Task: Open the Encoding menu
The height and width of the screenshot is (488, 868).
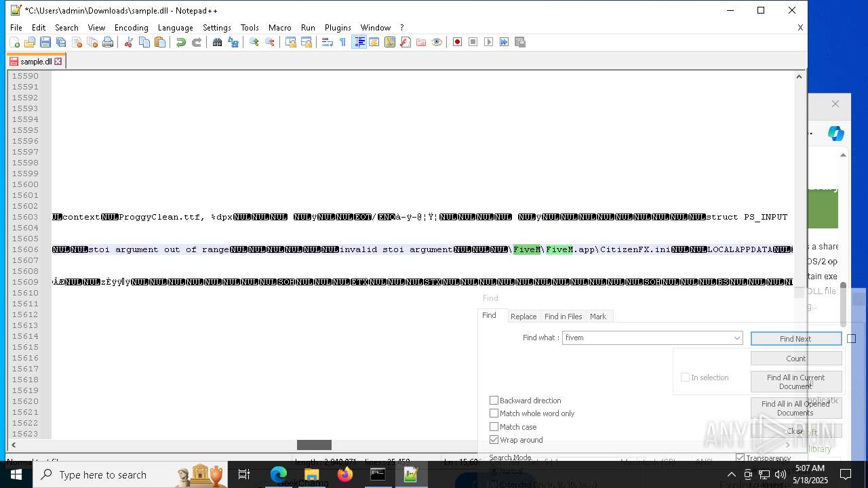Action: (x=132, y=28)
